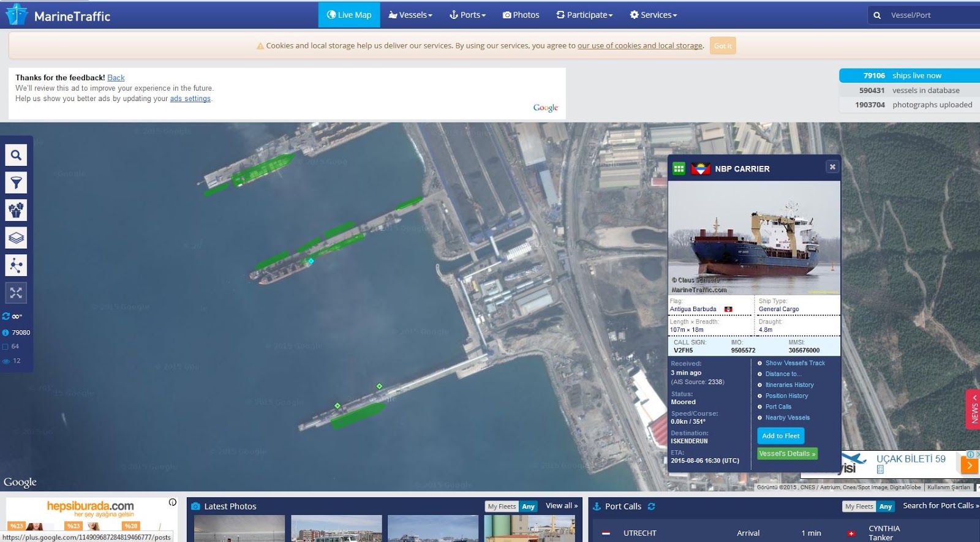Image resolution: width=980 pixels, height=542 pixels.
Task: Click the Back link in feedback notice
Action: coord(116,78)
